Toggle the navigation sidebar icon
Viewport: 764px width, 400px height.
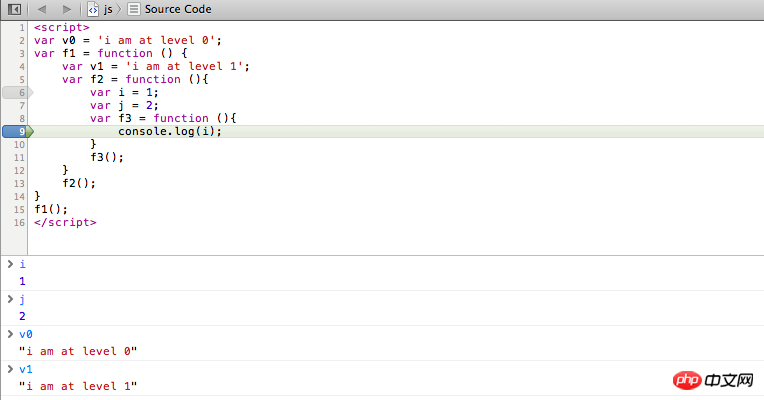(15, 9)
